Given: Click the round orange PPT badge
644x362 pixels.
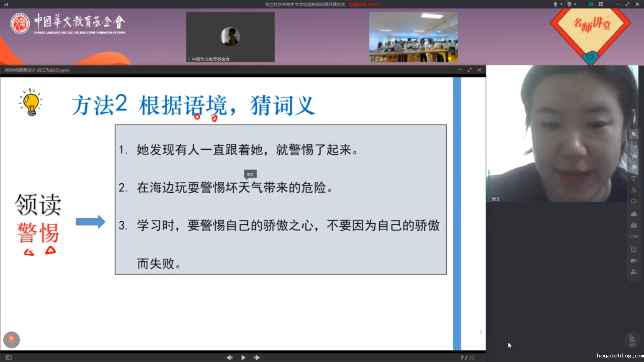Looking at the screenshot, I should 12,340.
